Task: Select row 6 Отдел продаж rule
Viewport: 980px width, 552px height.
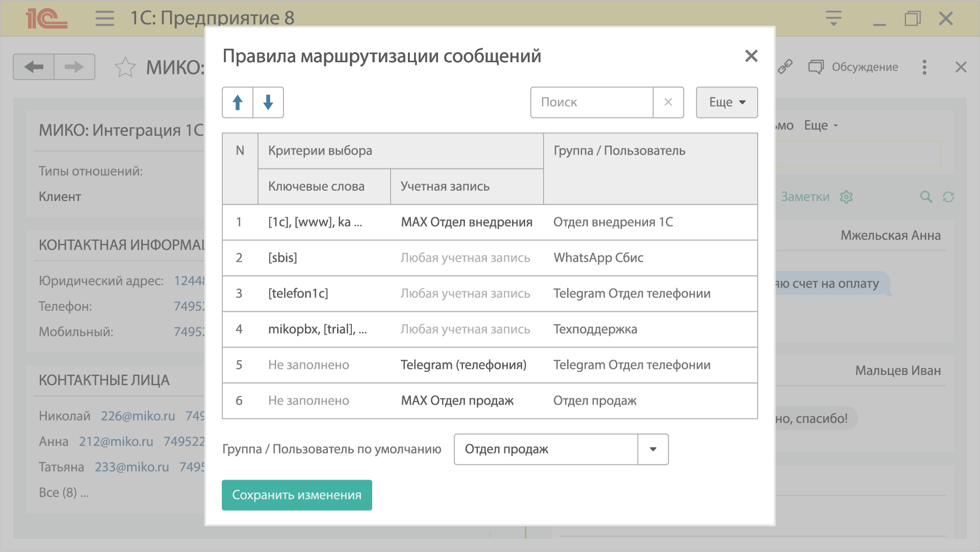Action: [489, 401]
